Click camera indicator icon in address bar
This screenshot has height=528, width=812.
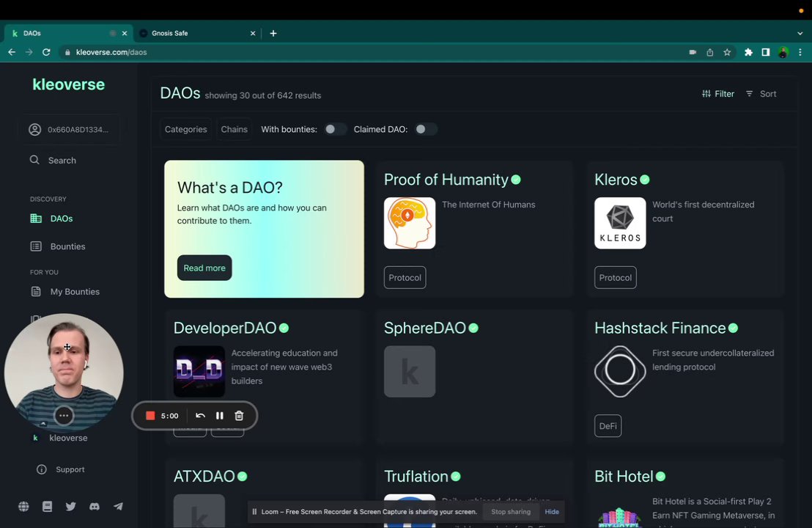coord(693,52)
